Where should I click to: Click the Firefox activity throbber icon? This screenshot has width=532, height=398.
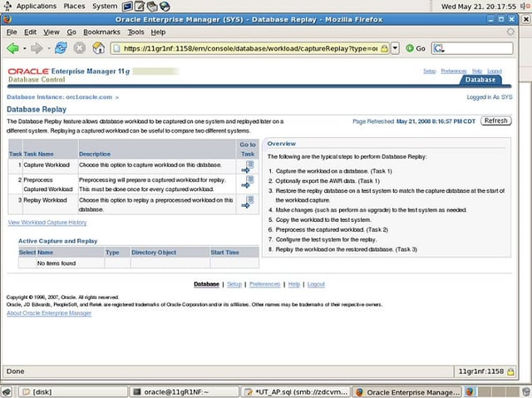(x=510, y=32)
